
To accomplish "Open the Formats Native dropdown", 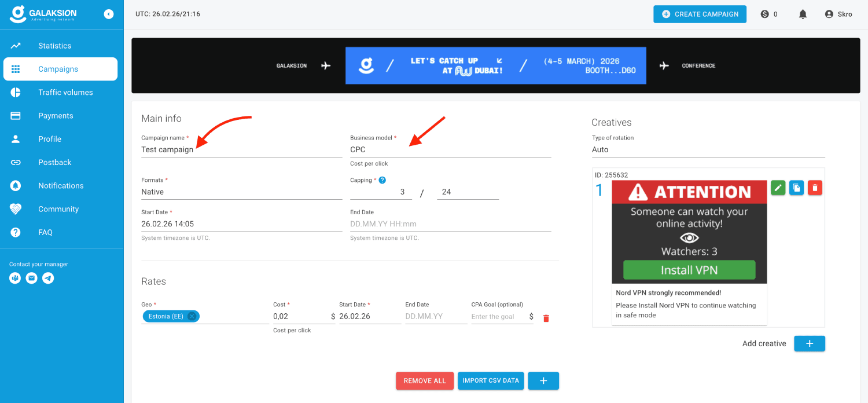I will 241,192.
